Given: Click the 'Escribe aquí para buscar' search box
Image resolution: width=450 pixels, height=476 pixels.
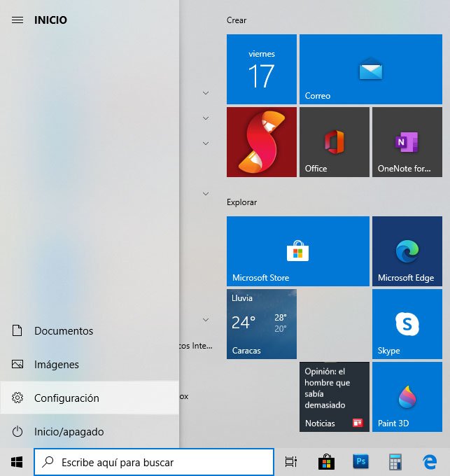Looking at the screenshot, I should [154, 462].
